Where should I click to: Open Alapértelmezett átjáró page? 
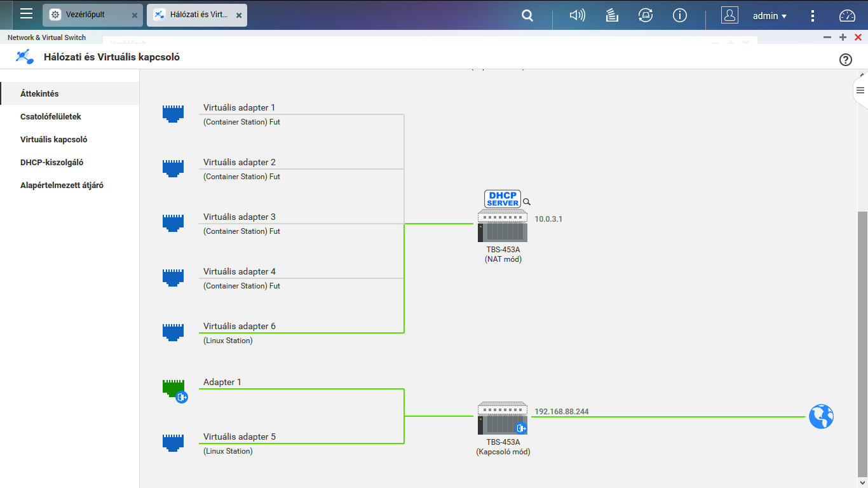62,186
